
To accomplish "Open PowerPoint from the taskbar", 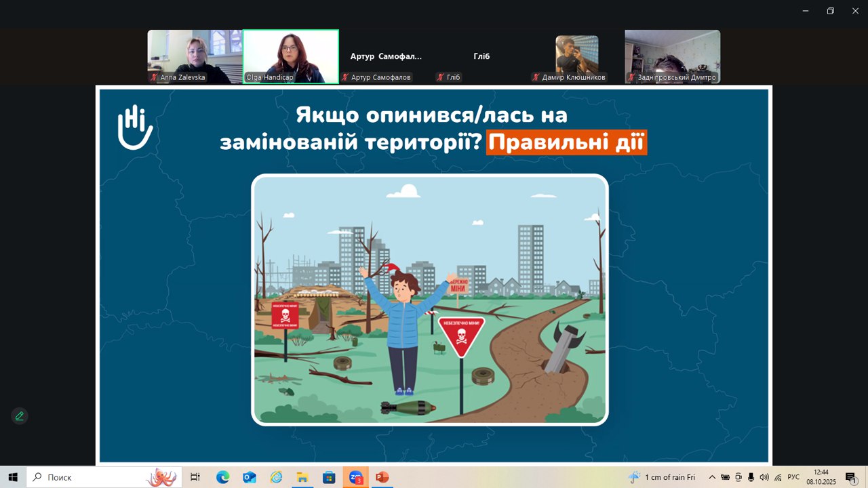I will pos(382,477).
